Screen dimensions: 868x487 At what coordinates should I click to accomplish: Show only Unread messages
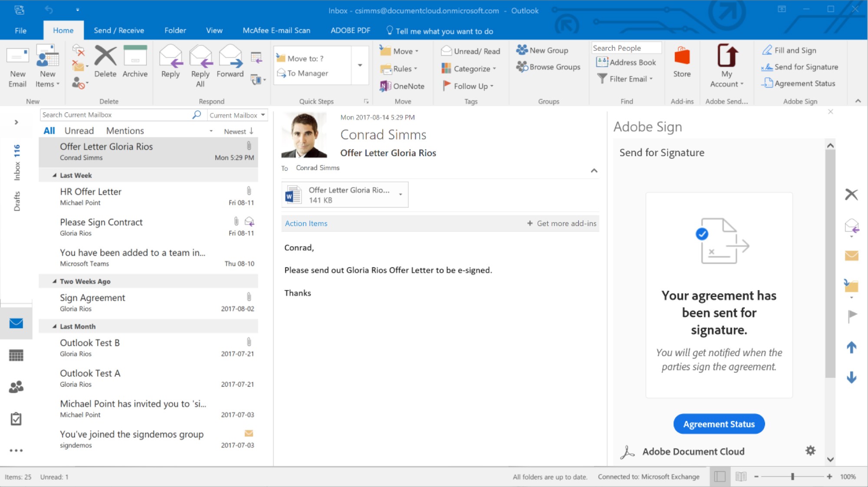pyautogui.click(x=79, y=131)
